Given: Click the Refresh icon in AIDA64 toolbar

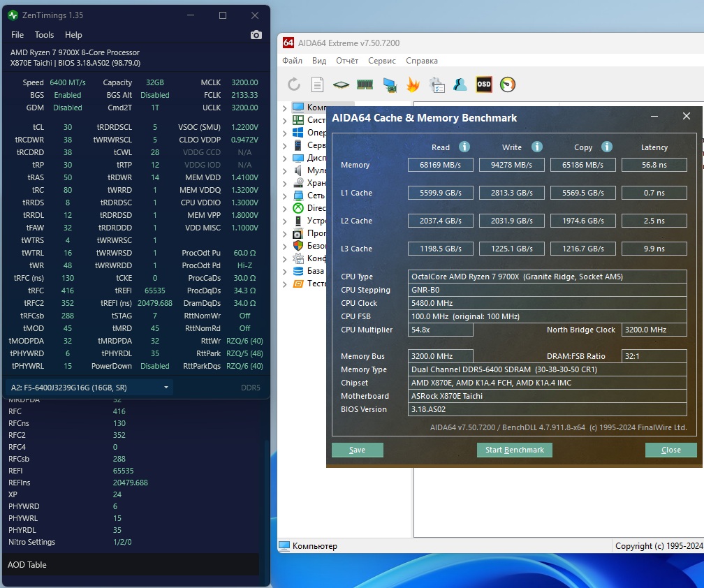Looking at the screenshot, I should coord(294,84).
